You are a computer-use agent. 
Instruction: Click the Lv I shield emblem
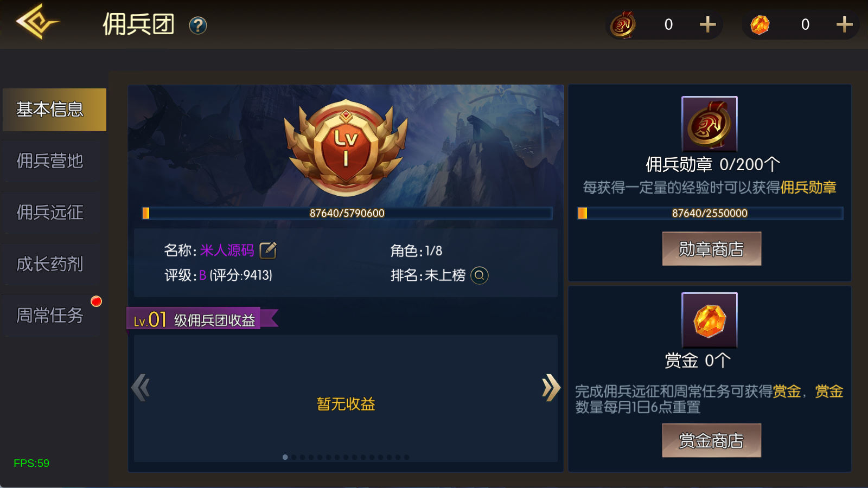pyautogui.click(x=346, y=147)
